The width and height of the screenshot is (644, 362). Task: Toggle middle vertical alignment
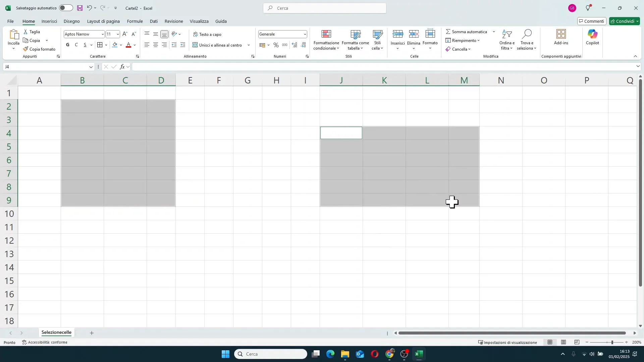point(156,34)
